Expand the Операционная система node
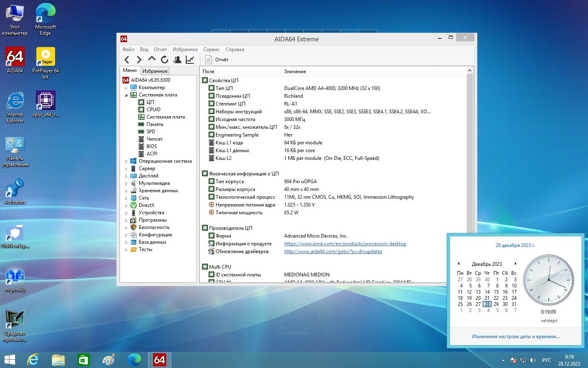 126,162
